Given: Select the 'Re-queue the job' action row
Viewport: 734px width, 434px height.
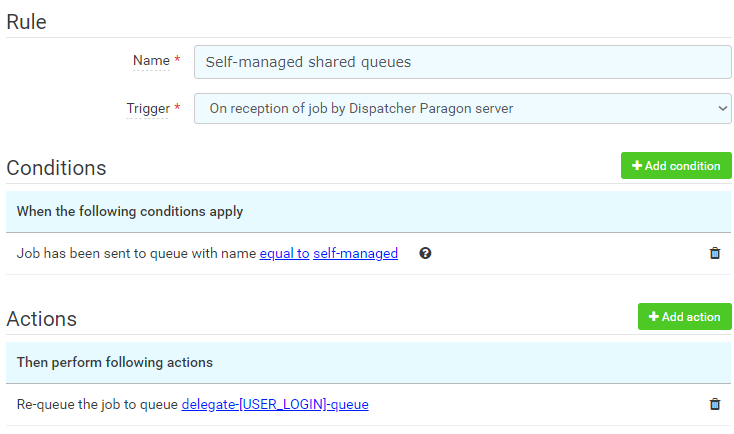Looking at the screenshot, I should 98,405.
